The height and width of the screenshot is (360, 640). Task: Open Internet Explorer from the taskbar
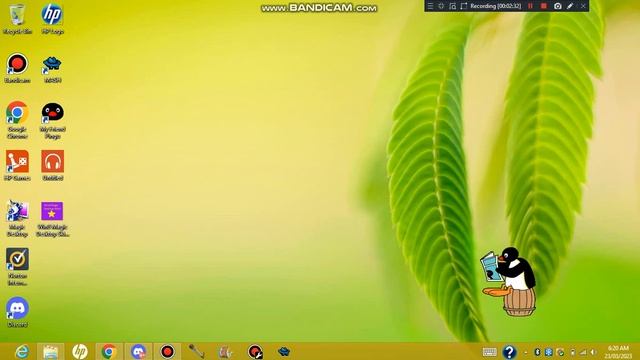coord(22,351)
